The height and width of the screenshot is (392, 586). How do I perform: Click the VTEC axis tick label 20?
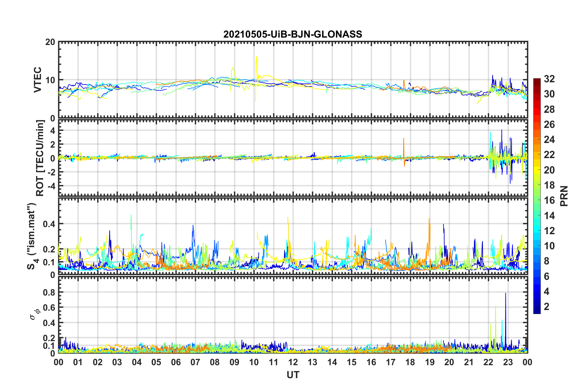pyautogui.click(x=50, y=42)
